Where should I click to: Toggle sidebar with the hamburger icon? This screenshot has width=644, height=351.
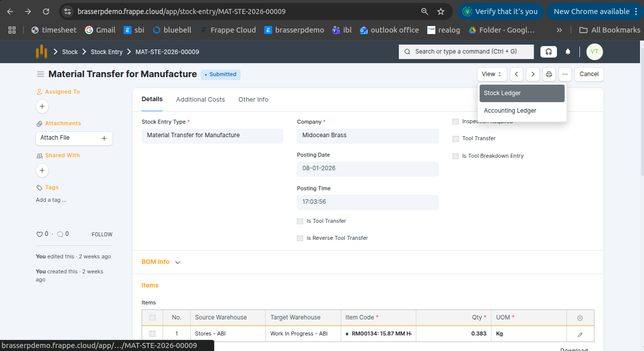[40, 74]
